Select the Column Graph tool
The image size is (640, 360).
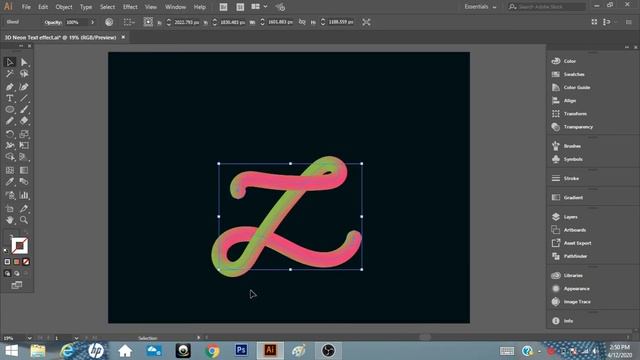[24, 196]
